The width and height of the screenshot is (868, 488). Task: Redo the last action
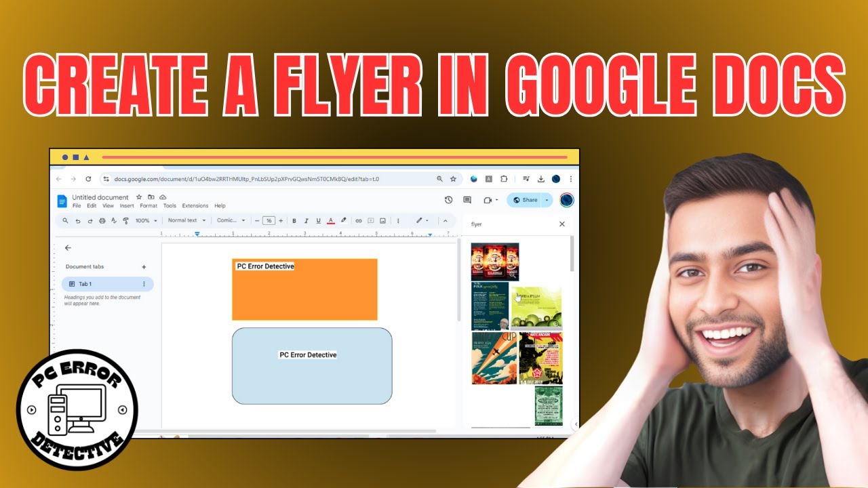[90, 221]
